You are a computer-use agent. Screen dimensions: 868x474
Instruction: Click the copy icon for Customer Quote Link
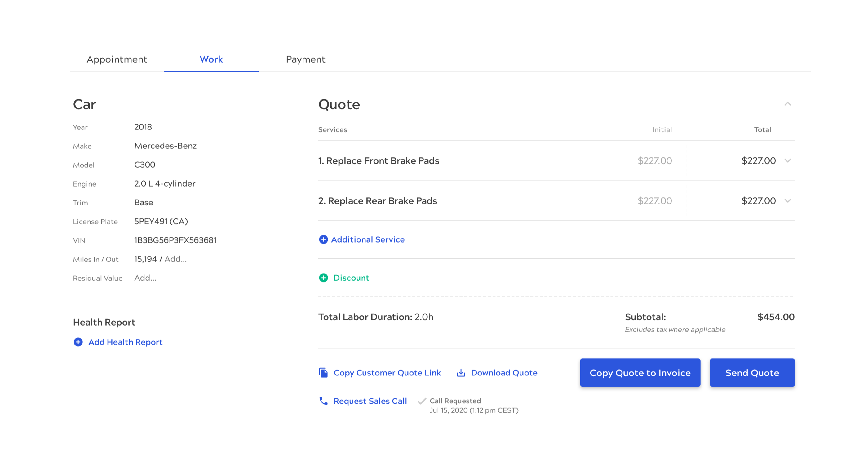(323, 373)
